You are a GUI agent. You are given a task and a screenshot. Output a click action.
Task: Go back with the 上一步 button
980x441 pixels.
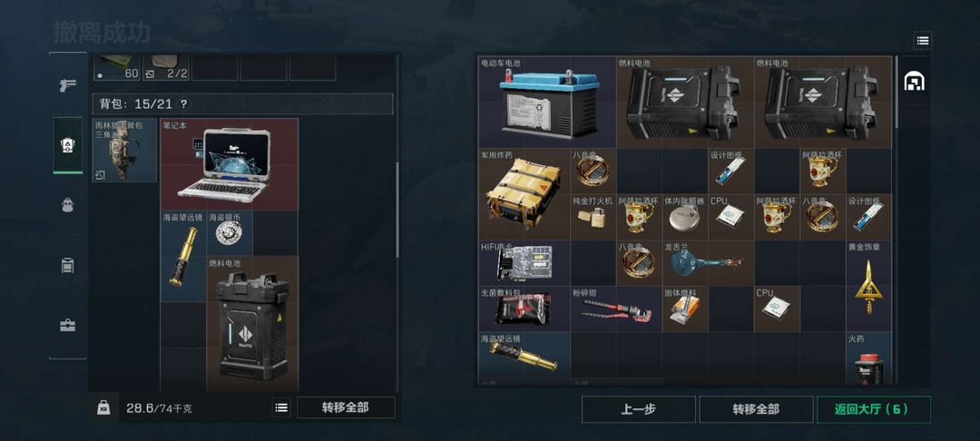(x=638, y=409)
